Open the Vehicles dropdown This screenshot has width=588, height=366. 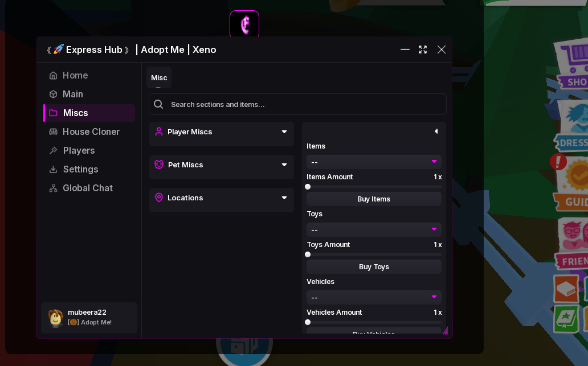[x=374, y=298]
